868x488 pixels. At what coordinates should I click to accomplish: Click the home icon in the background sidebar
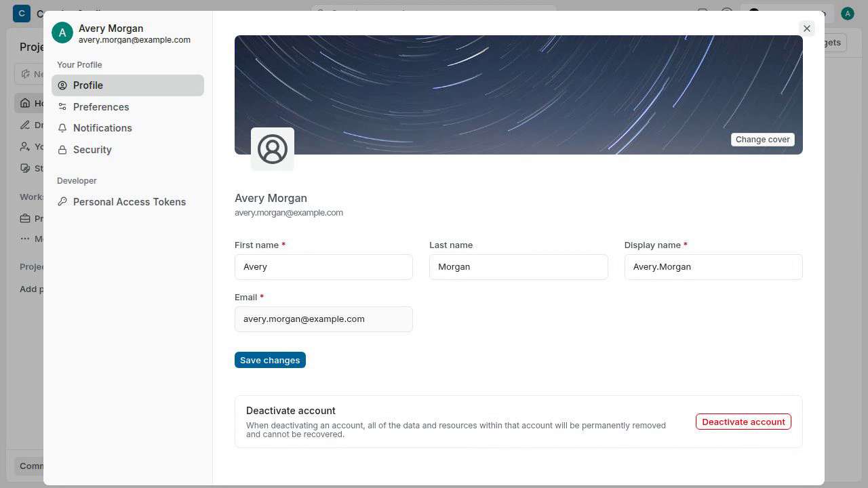click(x=25, y=103)
